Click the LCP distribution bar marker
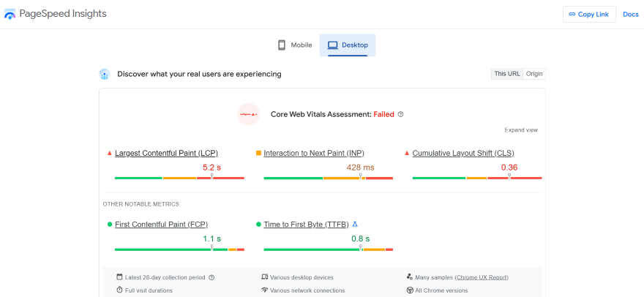This screenshot has height=297, width=644. pyautogui.click(x=212, y=176)
